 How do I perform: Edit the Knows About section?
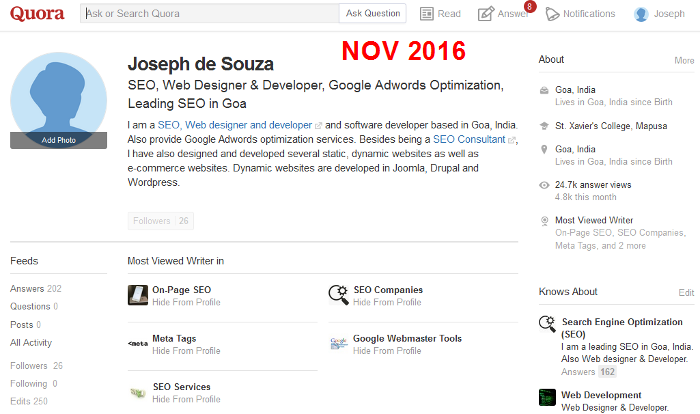686,293
